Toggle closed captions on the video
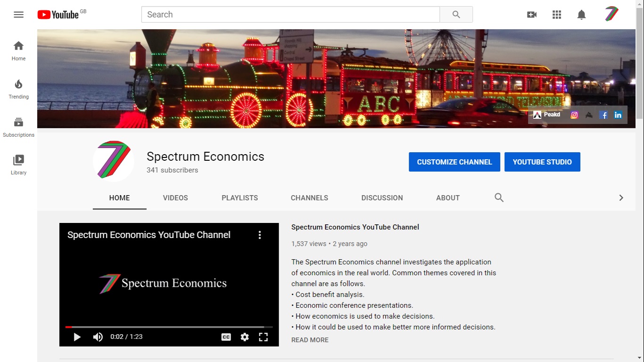Image resolution: width=644 pixels, height=362 pixels. tap(226, 337)
